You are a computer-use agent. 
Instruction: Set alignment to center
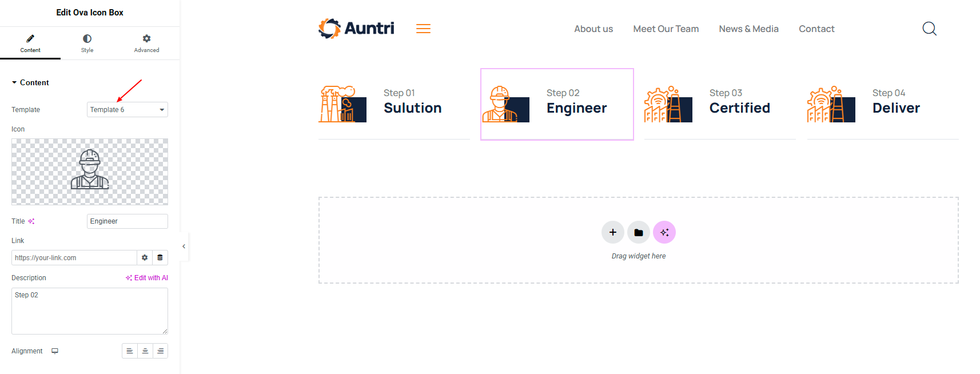(x=145, y=351)
